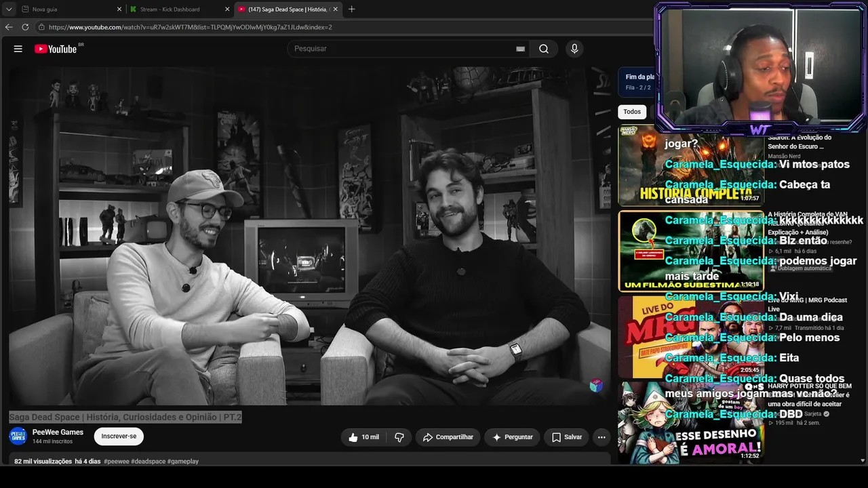Open the PeeWee Games channel name link

[x=58, y=432]
